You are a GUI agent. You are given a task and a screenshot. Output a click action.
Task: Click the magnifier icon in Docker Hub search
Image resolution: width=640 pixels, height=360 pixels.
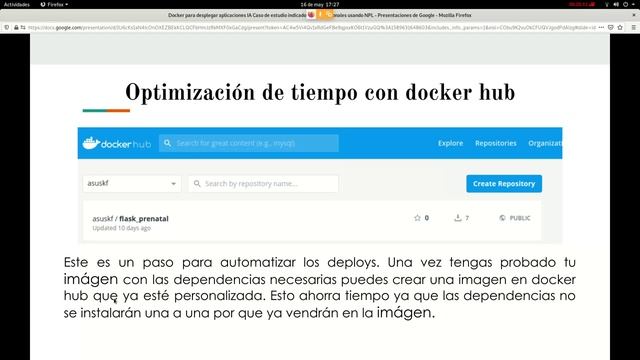click(x=167, y=143)
